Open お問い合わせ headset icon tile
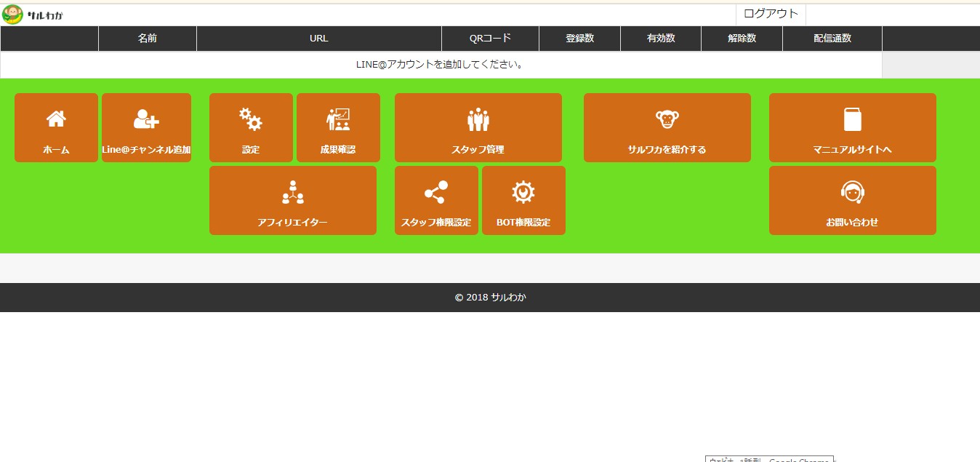This screenshot has width=980, height=462. pyautogui.click(x=853, y=200)
